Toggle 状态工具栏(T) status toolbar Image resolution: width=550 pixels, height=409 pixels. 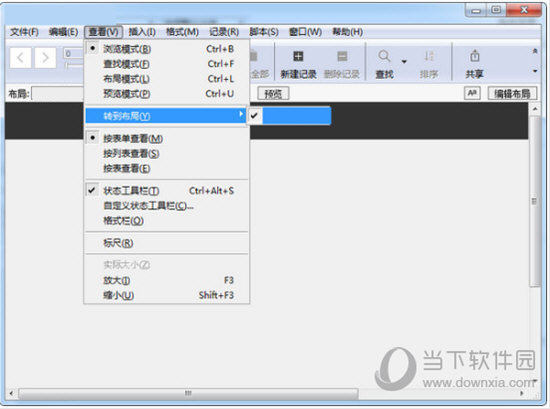point(167,191)
